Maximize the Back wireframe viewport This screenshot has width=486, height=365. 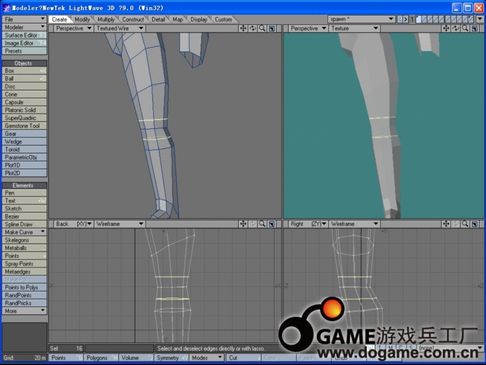point(272,224)
